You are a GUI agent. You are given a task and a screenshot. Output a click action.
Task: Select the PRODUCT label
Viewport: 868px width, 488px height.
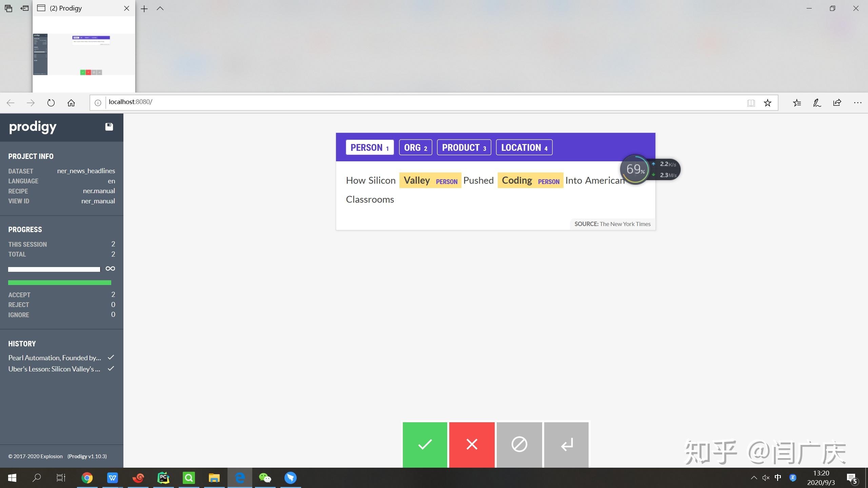coord(464,147)
